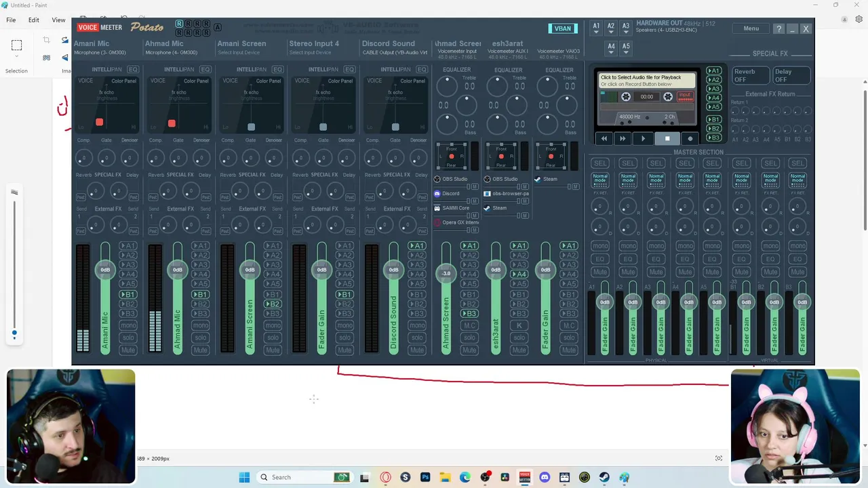Viewport: 868px width, 488px height.
Task: Solo the Ahmad Mic strip
Action: (200, 338)
